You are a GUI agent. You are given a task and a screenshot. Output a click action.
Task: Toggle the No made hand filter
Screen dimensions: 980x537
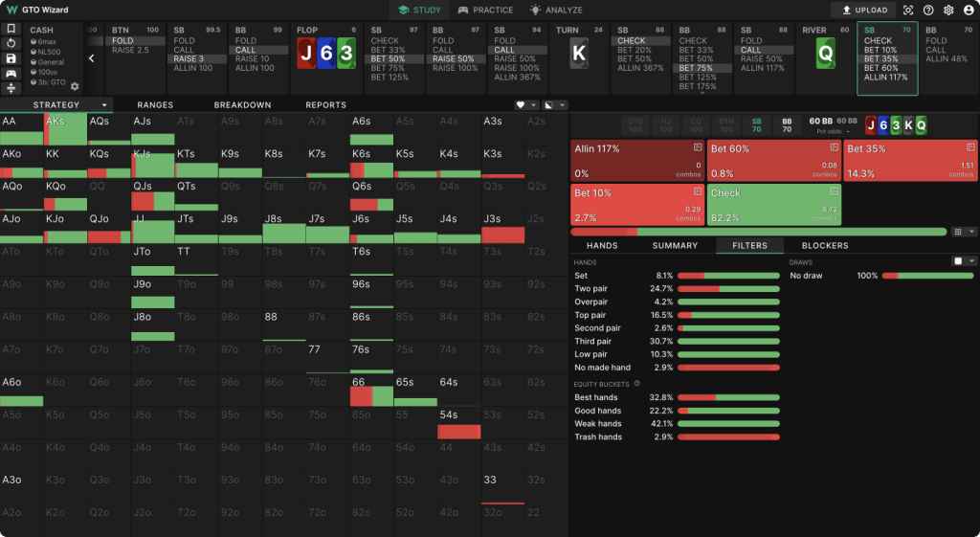tap(677, 368)
